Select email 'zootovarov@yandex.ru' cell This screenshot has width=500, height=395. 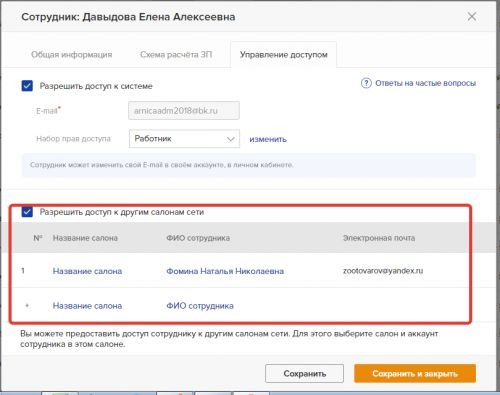click(383, 271)
